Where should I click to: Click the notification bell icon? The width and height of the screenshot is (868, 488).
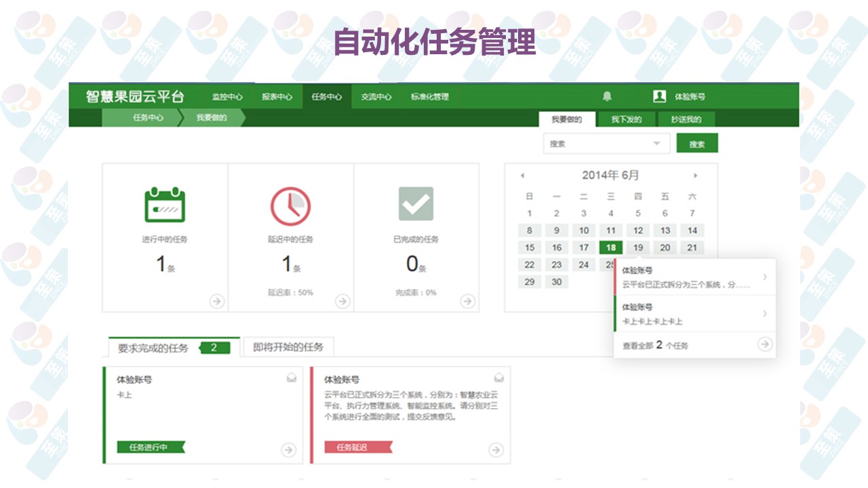(607, 96)
